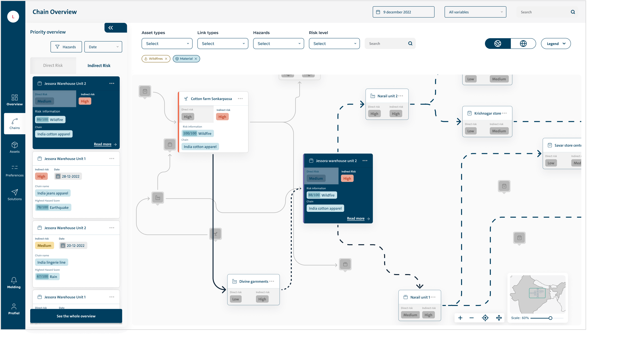
Task: Remove the Material filter chip
Action: point(196,59)
